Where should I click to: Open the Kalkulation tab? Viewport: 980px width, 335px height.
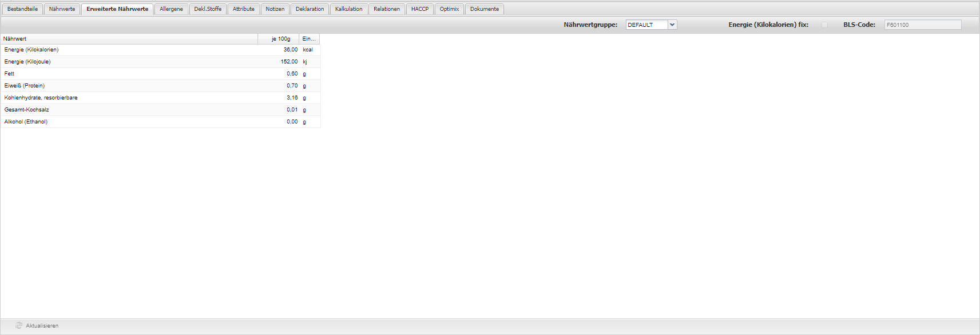349,9
